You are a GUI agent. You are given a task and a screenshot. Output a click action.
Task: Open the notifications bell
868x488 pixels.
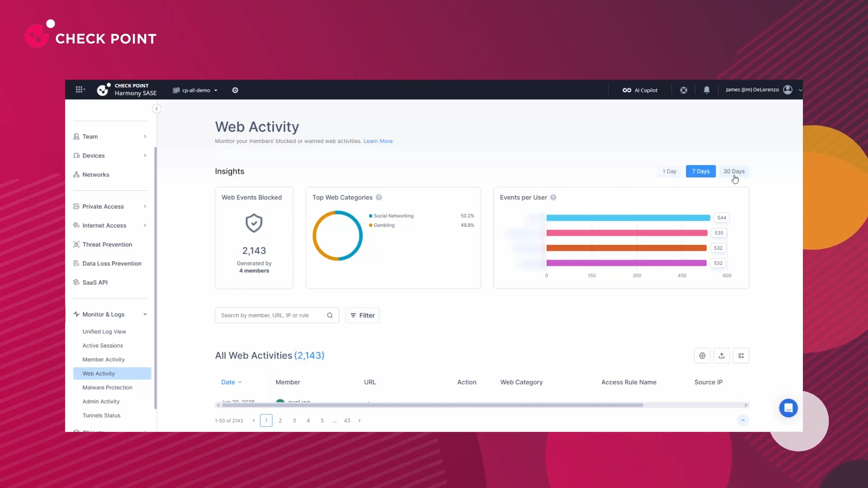(707, 90)
